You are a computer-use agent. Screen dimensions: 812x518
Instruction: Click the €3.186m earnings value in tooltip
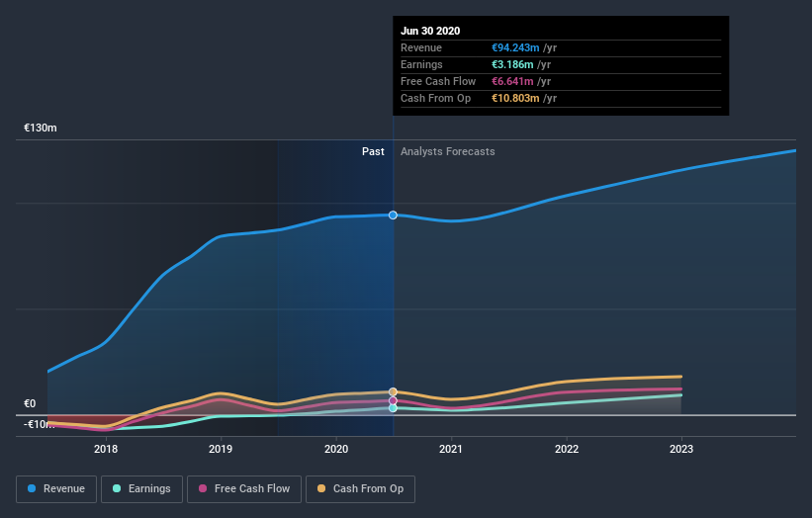point(512,64)
